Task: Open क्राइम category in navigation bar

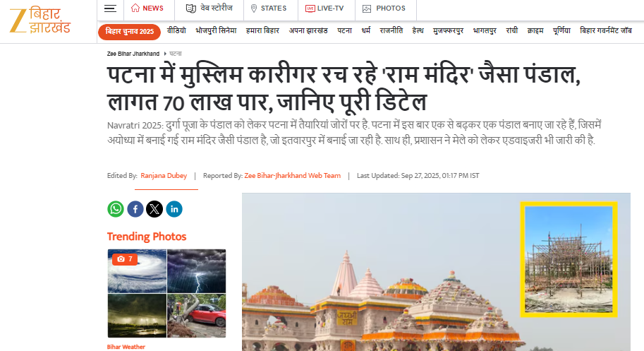Action: (535, 31)
